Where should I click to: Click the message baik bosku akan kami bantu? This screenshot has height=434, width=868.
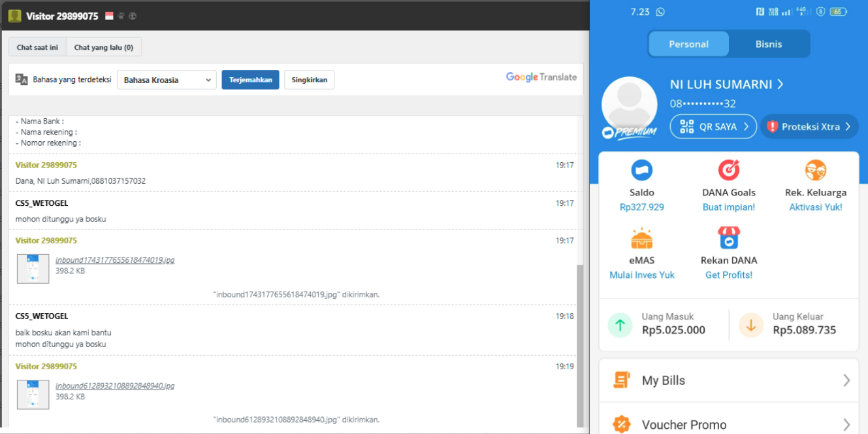[63, 333]
